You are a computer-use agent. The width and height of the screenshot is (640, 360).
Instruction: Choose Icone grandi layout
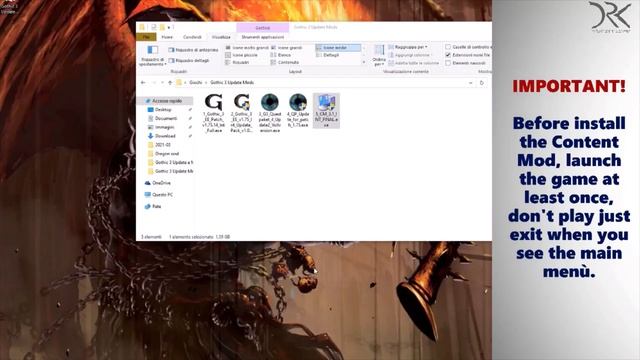point(286,48)
